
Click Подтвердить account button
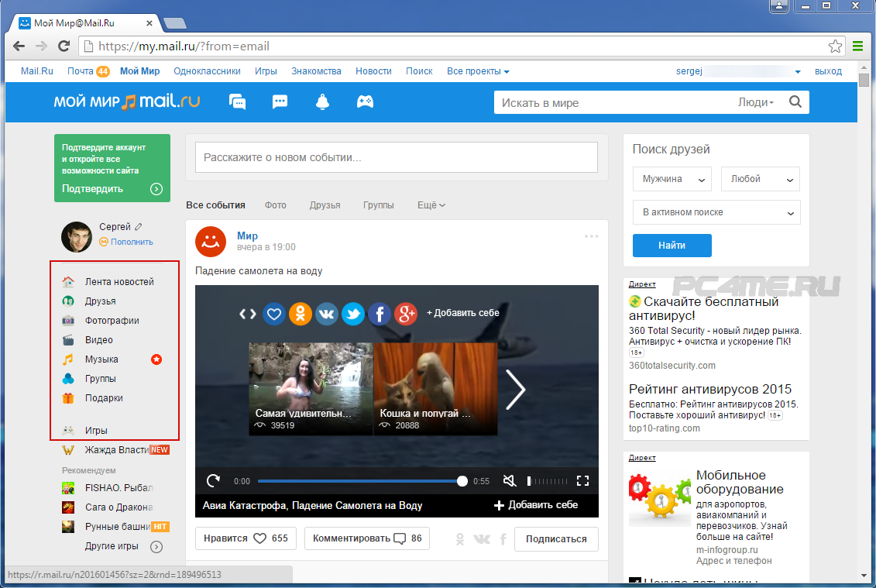pos(112,189)
